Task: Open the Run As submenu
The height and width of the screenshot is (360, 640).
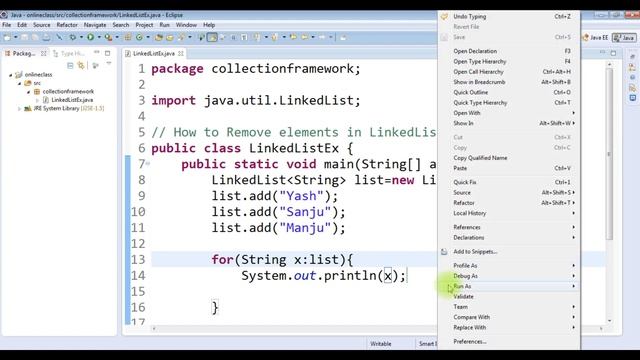Action: pyautogui.click(x=508, y=287)
